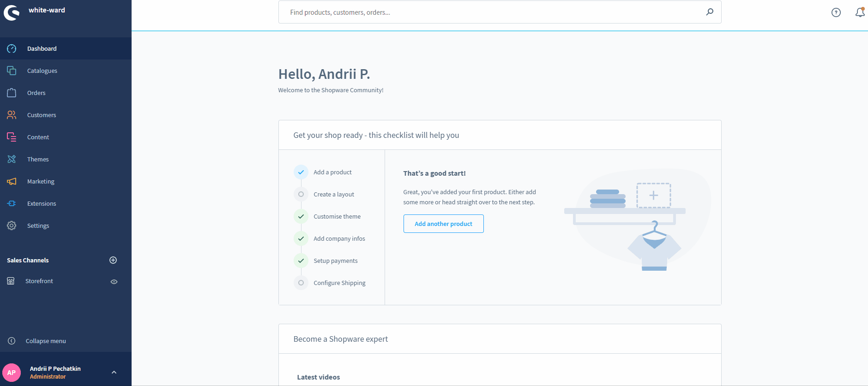Select the Orders bag icon
868x386 pixels.
pos(12,93)
